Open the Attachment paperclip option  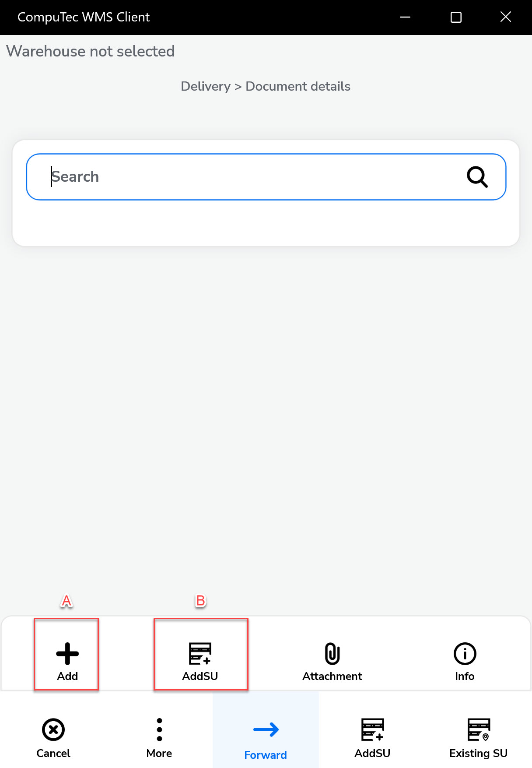(332, 654)
